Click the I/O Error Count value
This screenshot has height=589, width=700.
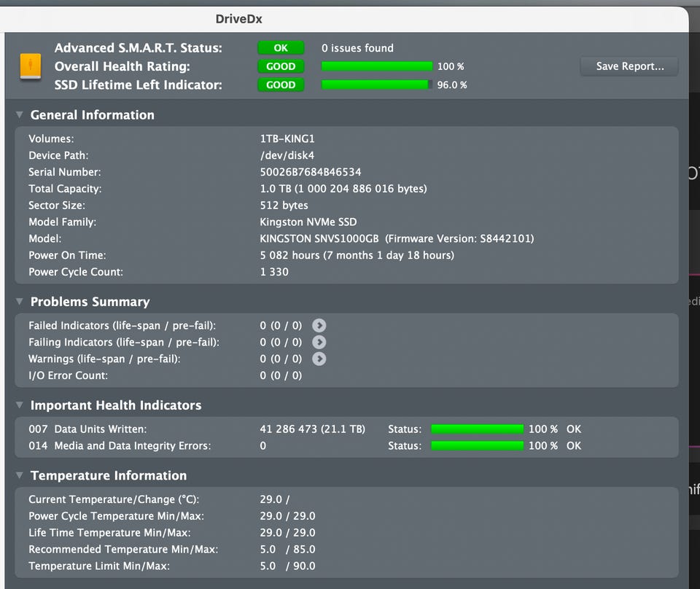point(281,375)
